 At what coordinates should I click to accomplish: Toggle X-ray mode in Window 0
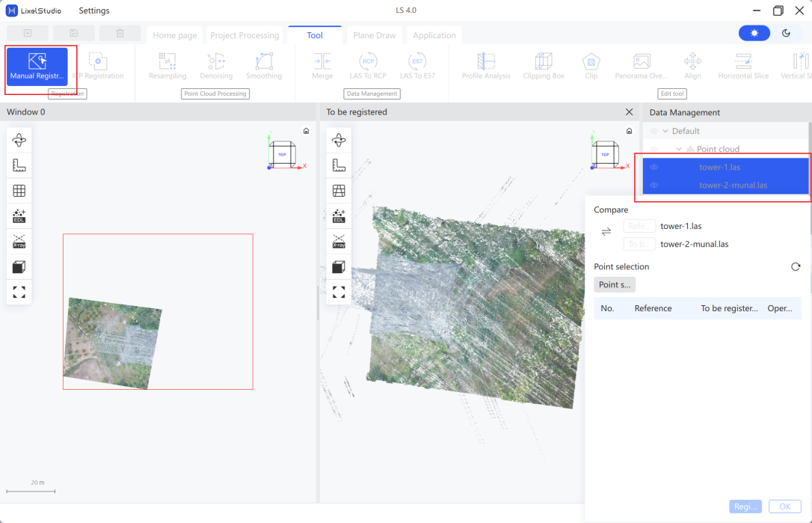19,242
